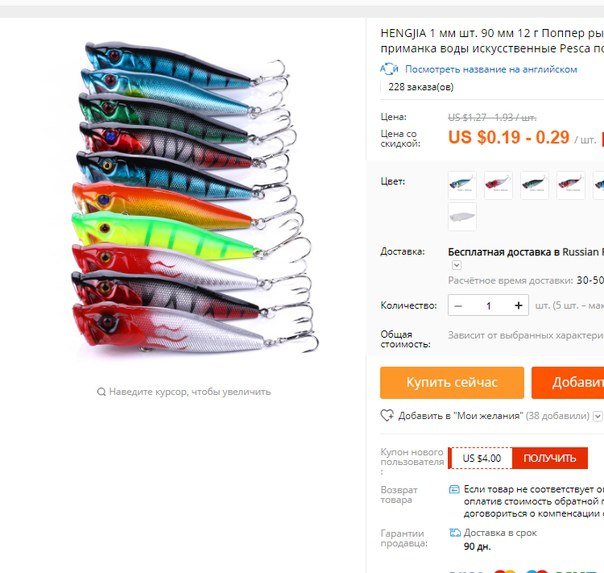Decrease quantity with the minus button
This screenshot has height=573, width=604.
(458, 306)
